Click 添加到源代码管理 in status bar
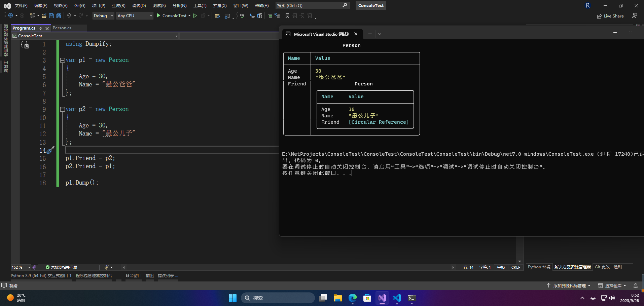The image size is (644, 306). click(x=569, y=285)
